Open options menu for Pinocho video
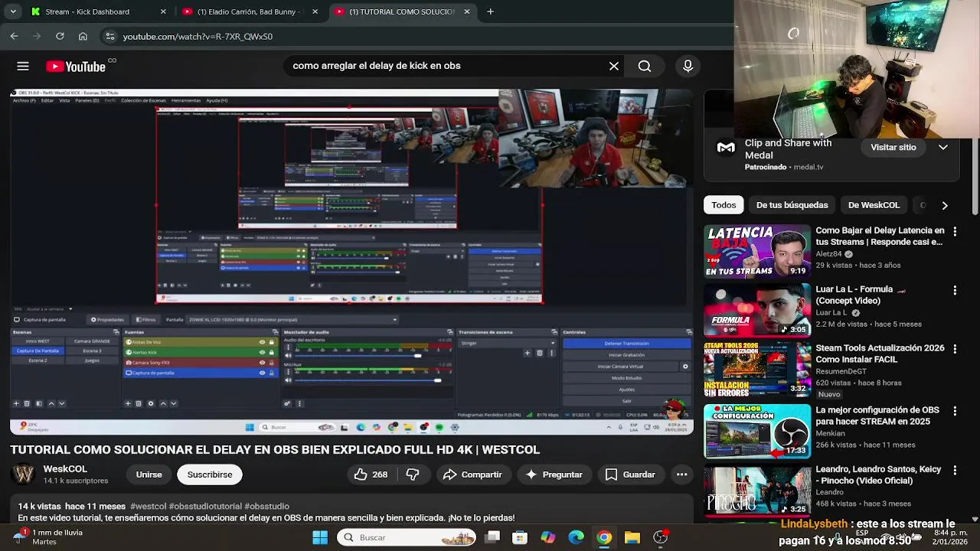The height and width of the screenshot is (551, 980). pyautogui.click(x=955, y=470)
